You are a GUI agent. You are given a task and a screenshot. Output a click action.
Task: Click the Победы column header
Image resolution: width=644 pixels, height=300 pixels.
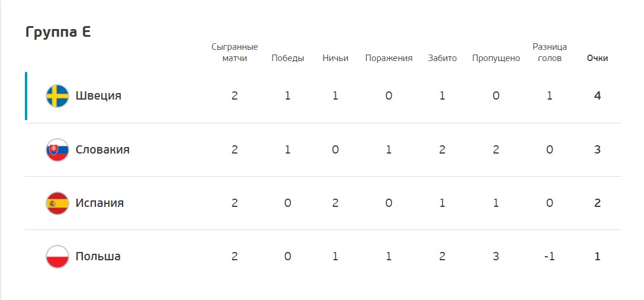pyautogui.click(x=287, y=58)
